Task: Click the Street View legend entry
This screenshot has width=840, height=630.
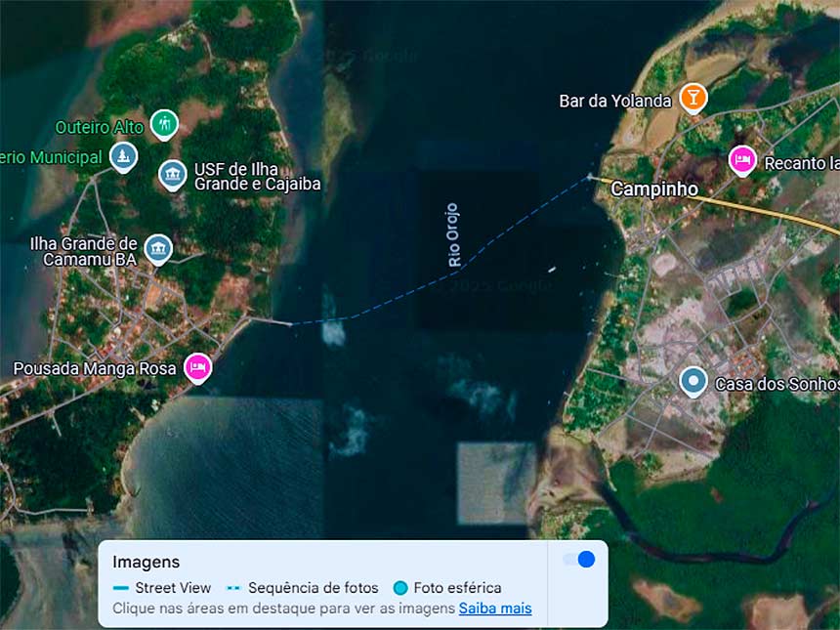Action: (x=163, y=588)
